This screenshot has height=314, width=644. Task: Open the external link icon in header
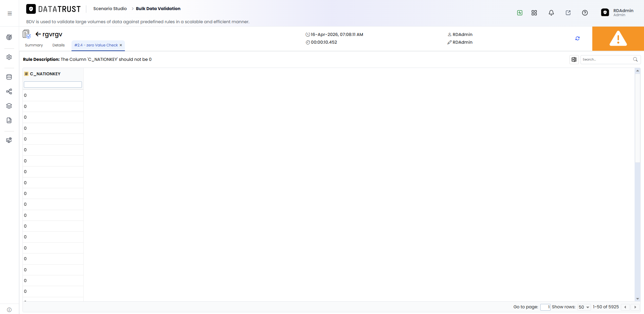tap(568, 13)
